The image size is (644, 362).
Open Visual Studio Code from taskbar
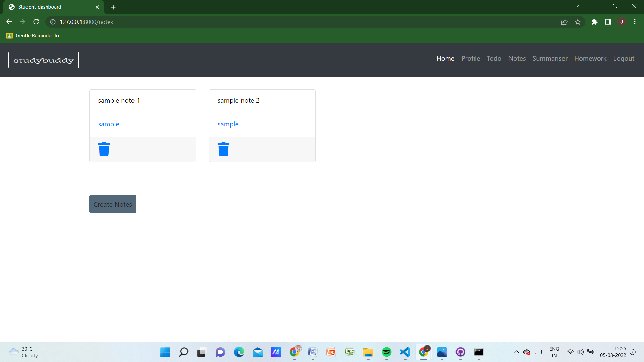coord(405,352)
